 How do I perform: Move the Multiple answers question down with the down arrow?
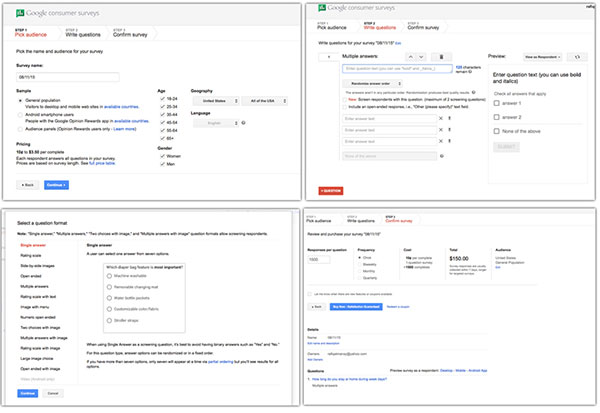click(421, 57)
